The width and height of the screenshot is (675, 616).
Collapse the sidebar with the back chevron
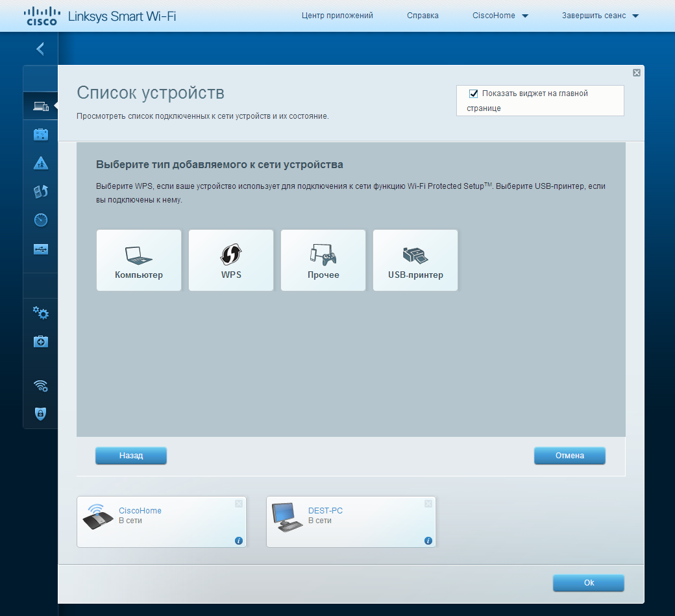point(40,49)
